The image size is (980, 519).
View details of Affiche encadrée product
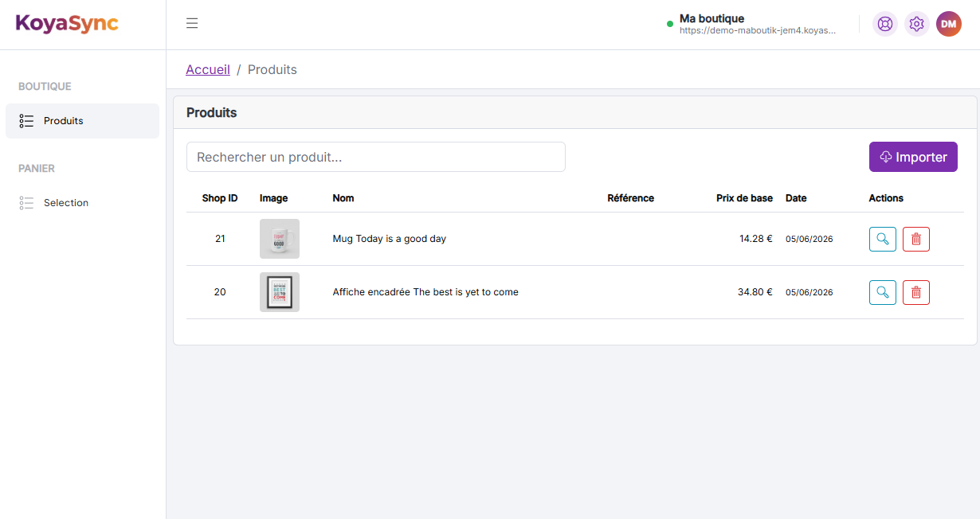coord(882,292)
